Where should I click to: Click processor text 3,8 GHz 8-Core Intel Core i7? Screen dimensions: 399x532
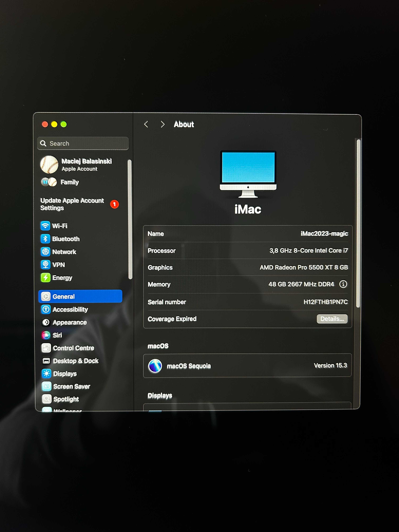coord(309,250)
